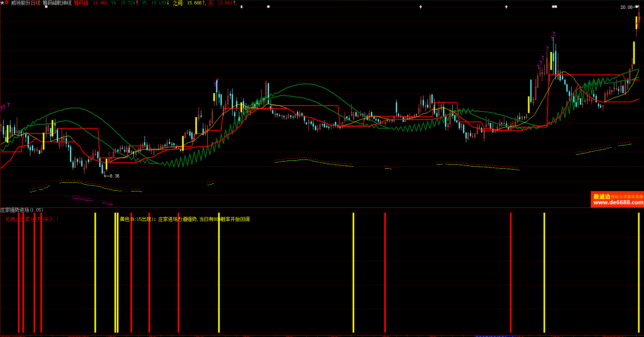Click the red gear icon at top left
644x337 pixels.
tap(7, 3)
